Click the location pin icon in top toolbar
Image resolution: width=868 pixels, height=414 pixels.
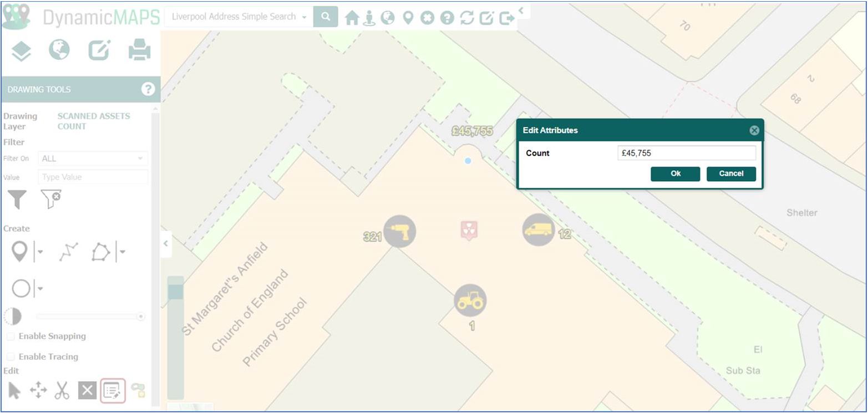pyautogui.click(x=408, y=18)
